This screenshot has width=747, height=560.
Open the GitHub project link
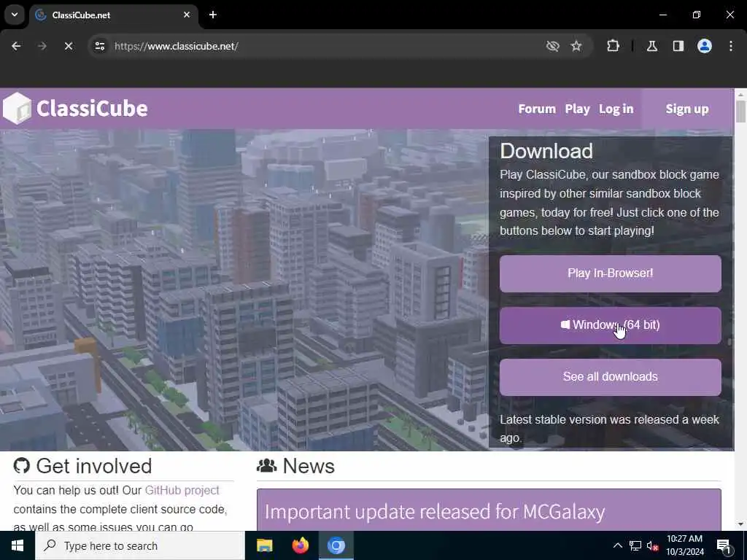pos(182,491)
